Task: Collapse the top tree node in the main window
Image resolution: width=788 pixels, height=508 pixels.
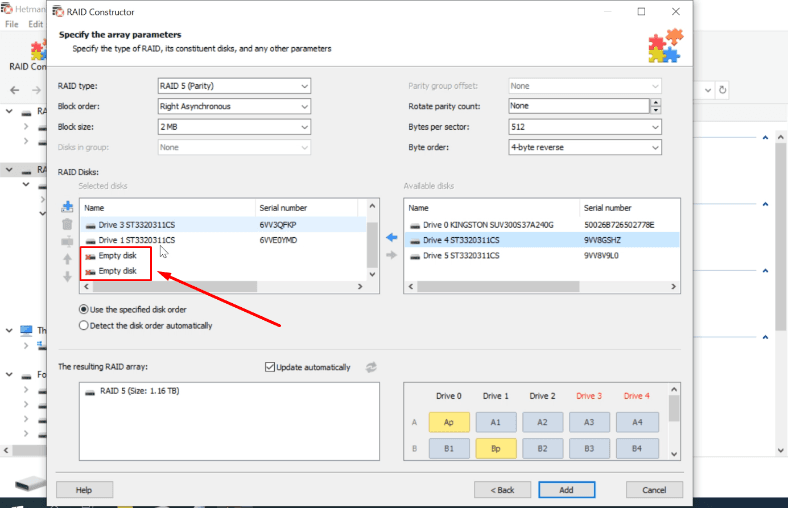Action: pos(9,111)
